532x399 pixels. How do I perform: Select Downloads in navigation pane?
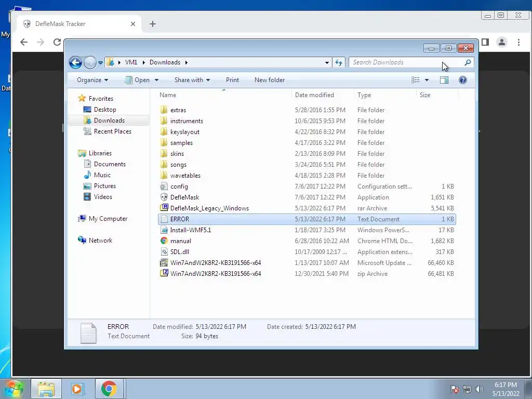point(109,121)
